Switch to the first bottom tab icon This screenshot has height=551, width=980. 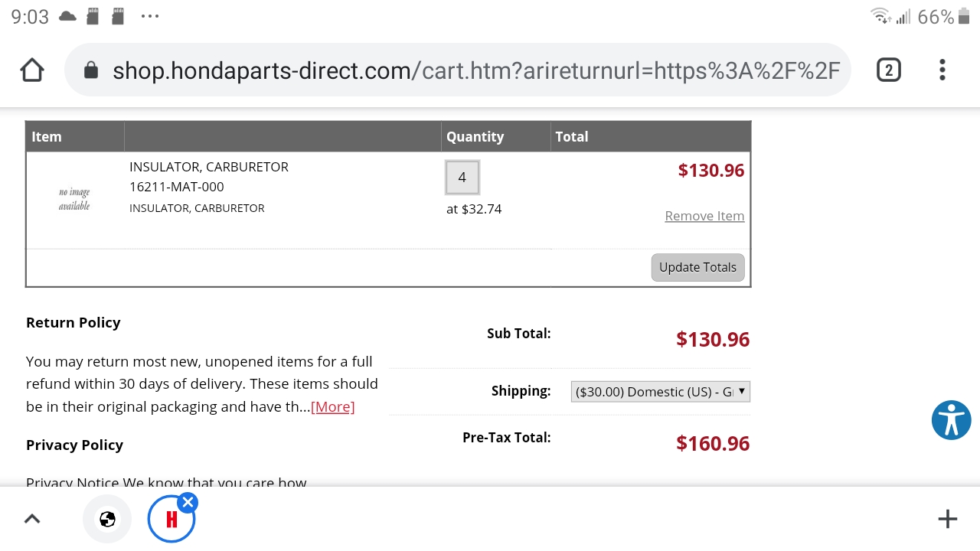(x=107, y=520)
